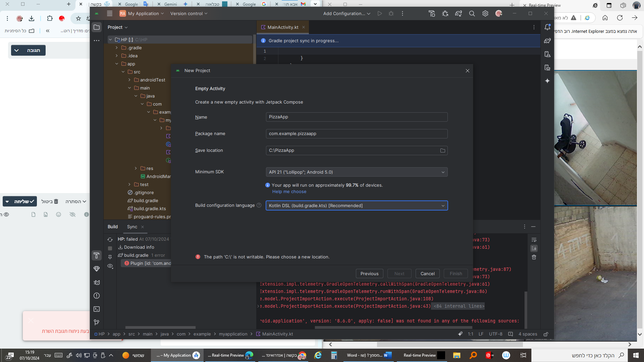Image resolution: width=644 pixels, height=362 pixels.
Task: Open the Notifications bell on right sidebar
Action: coord(547,27)
